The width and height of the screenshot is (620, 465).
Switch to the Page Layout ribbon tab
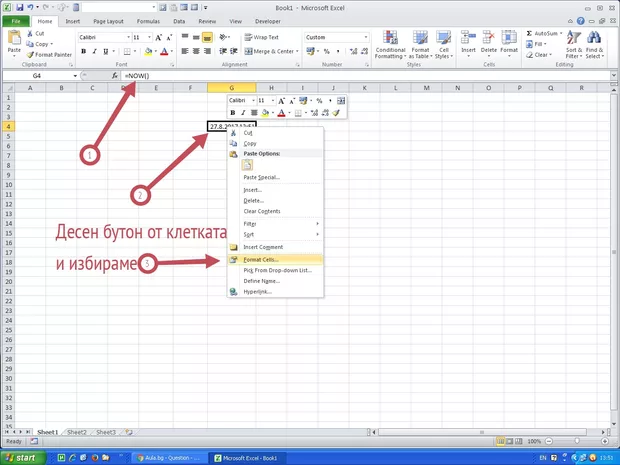[110, 20]
